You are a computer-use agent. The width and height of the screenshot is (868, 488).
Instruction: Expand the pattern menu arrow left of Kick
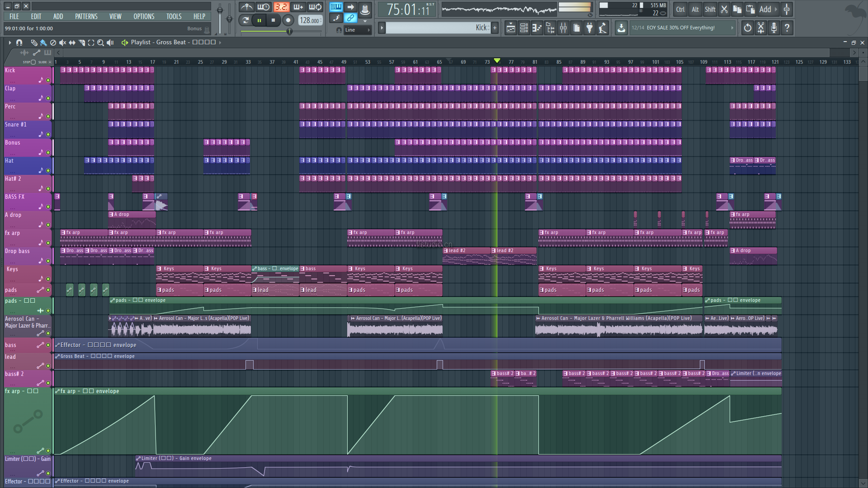(x=382, y=28)
